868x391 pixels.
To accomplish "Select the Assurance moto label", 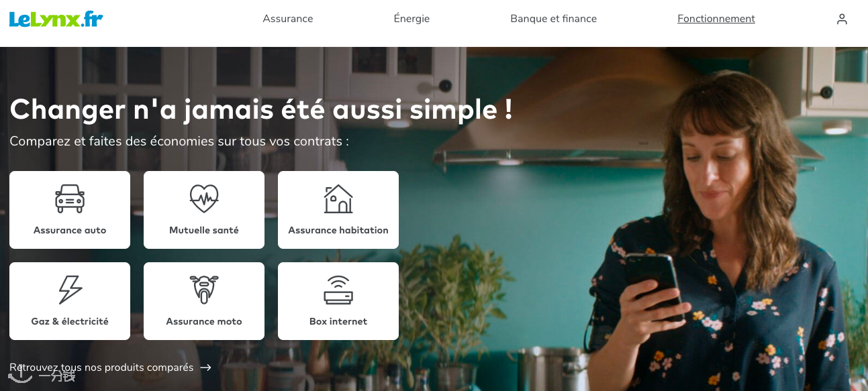I will (x=204, y=321).
